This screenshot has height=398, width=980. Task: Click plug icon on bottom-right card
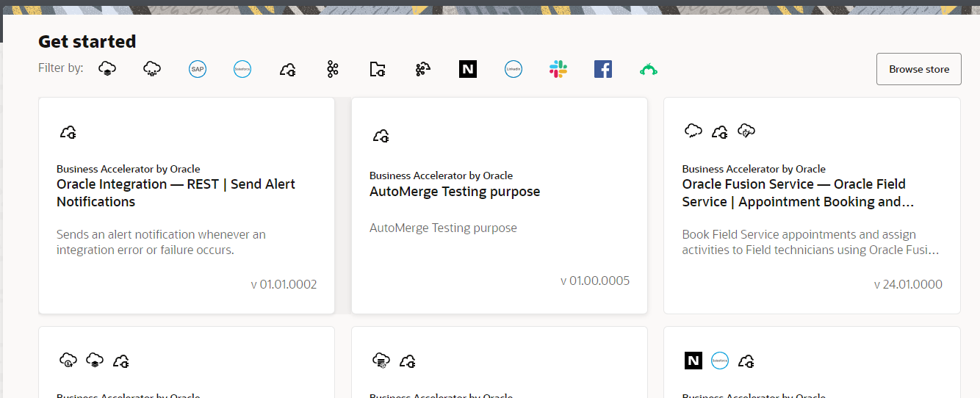pos(746,361)
